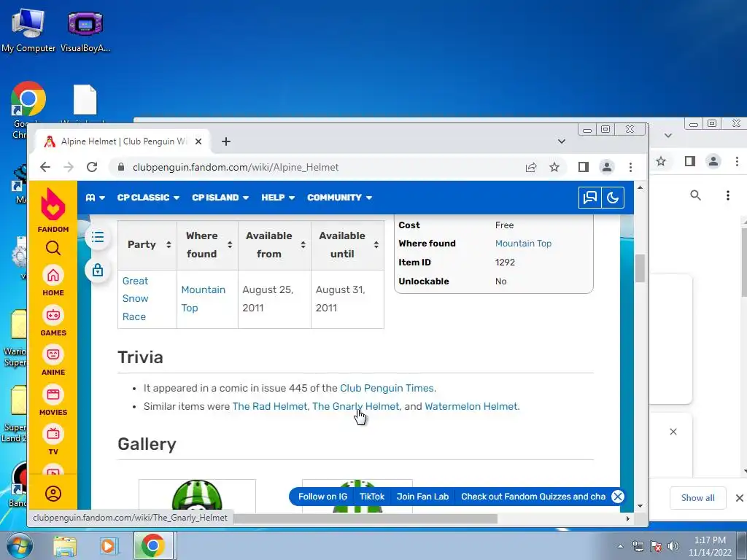Open the Great Snow Race link
The width and height of the screenshot is (747, 560).
(x=135, y=298)
